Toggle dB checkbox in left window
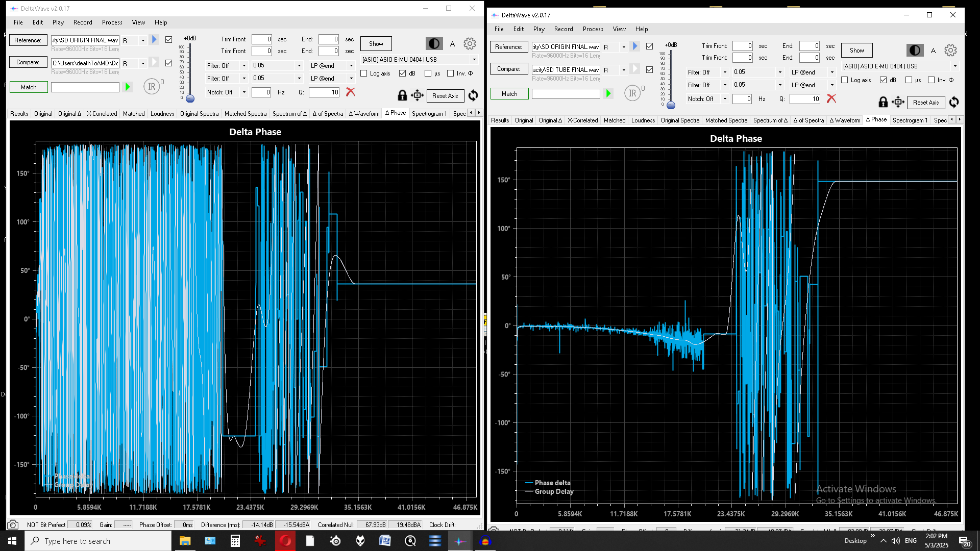980x551 pixels. [403, 73]
